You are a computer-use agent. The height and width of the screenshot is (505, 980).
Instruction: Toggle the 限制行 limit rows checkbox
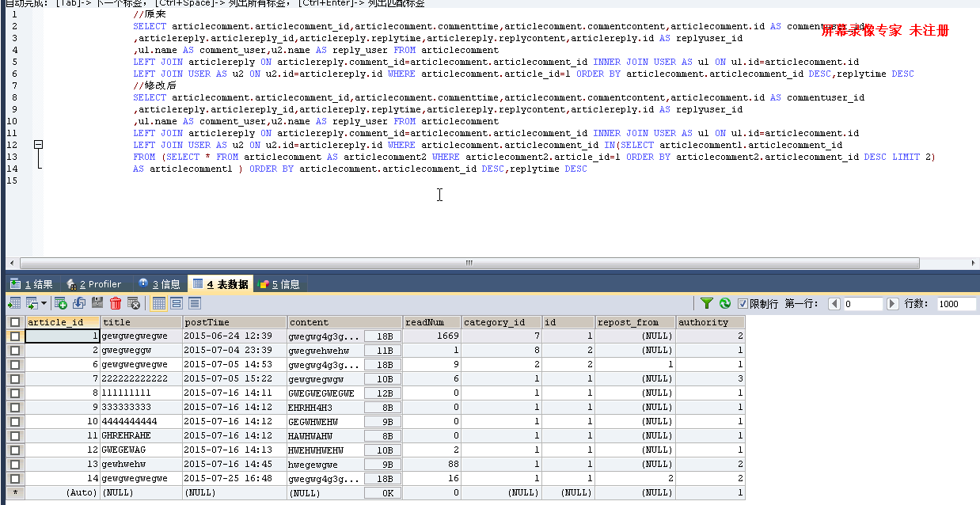[x=743, y=304]
